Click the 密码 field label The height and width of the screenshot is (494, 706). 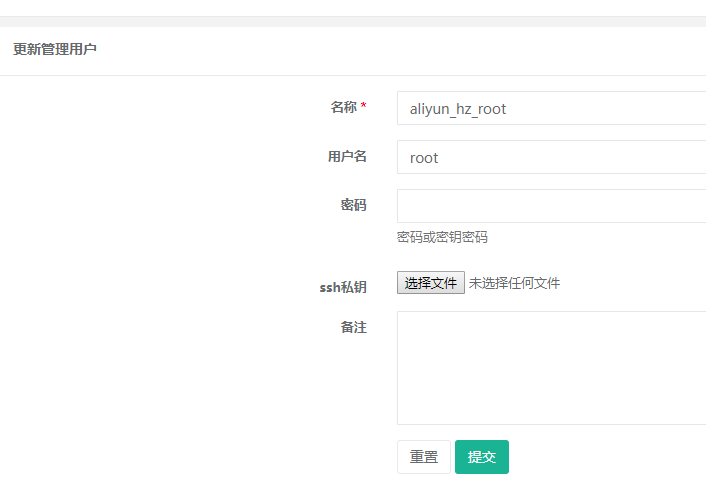[x=353, y=205]
